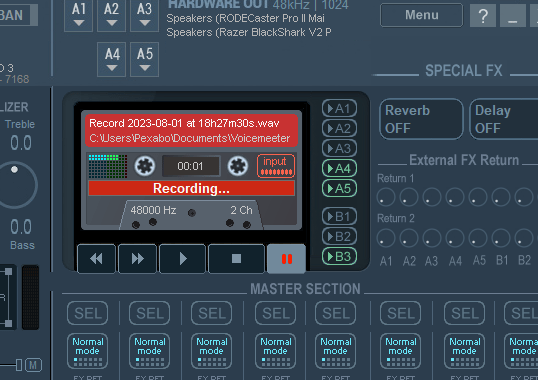Click the recording folder path text
The width and height of the screenshot is (538, 380).
[x=190, y=138]
